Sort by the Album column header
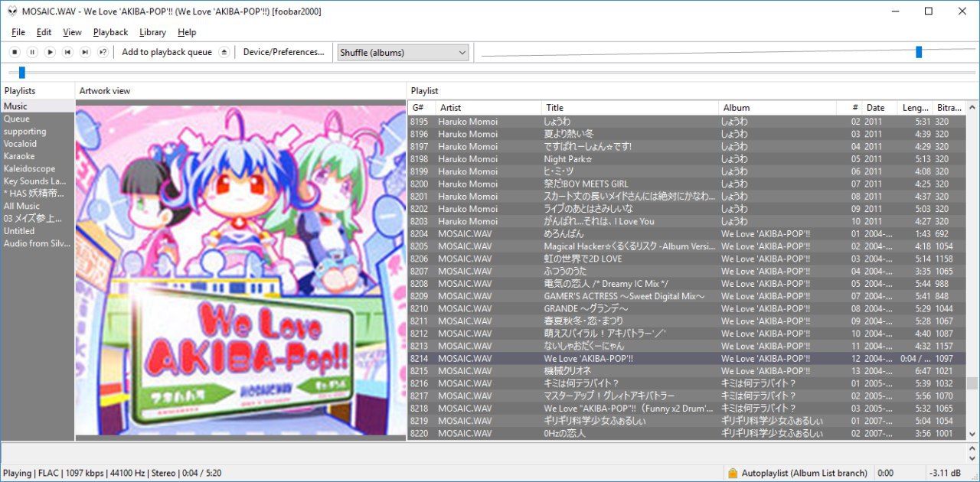The image size is (980, 482). pyautogui.click(x=777, y=108)
